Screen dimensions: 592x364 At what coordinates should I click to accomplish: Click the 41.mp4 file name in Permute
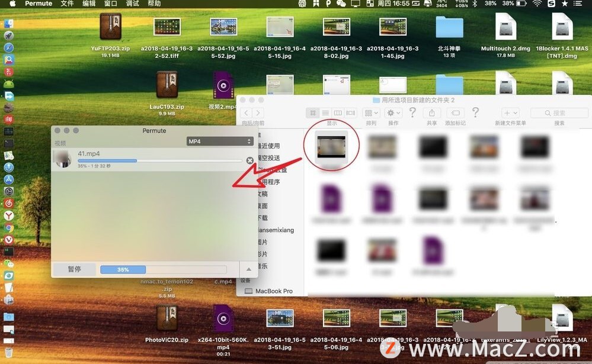click(89, 153)
